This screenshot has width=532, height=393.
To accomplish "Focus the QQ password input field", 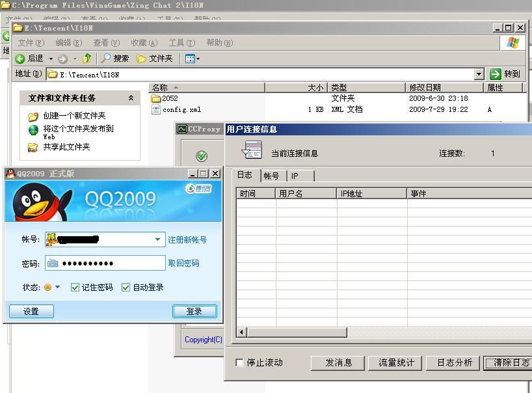I will pyautogui.click(x=105, y=263).
